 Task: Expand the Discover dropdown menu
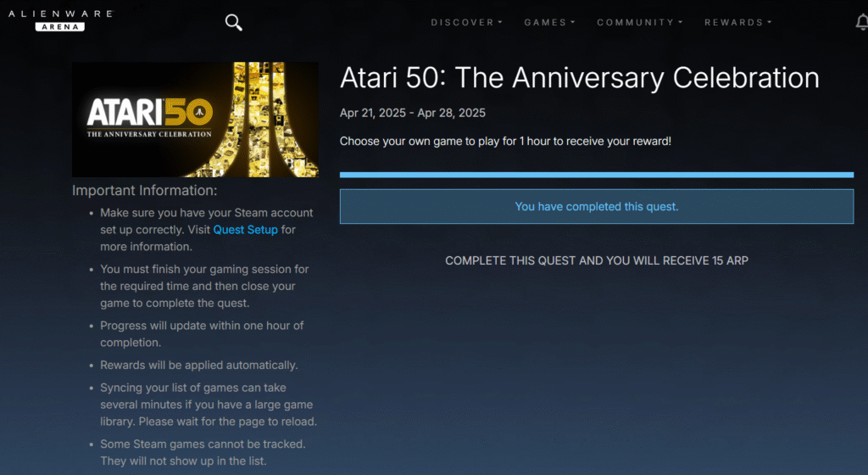[x=466, y=23]
